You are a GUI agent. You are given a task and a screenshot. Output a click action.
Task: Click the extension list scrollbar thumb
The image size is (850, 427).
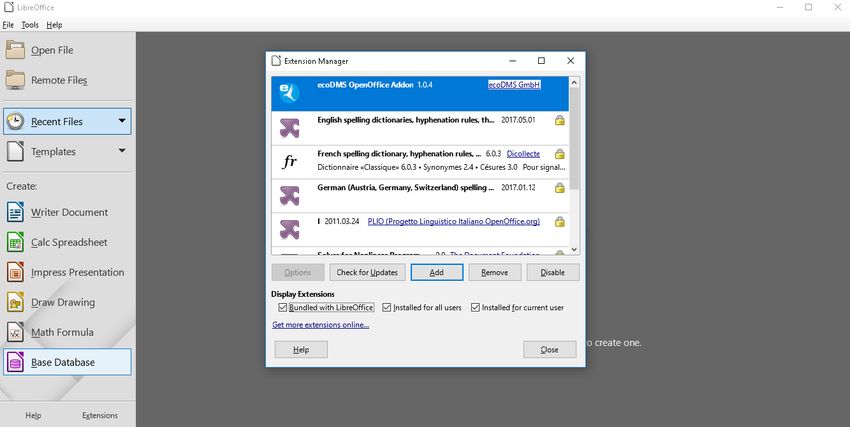pyautogui.click(x=574, y=139)
